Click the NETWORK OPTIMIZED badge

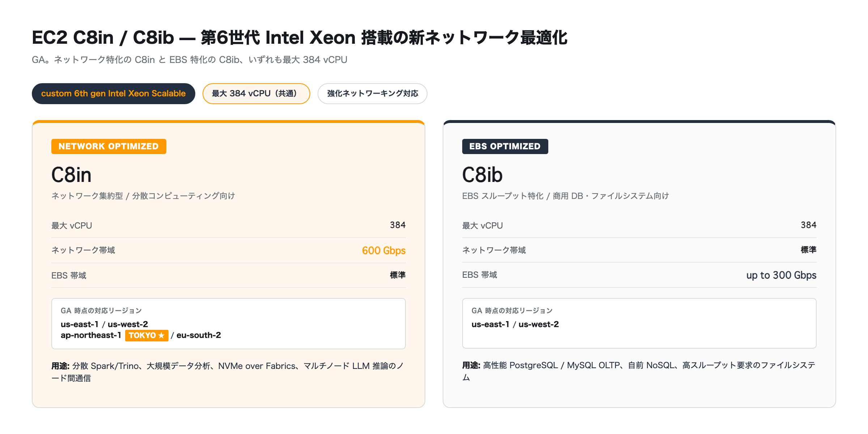pos(109,146)
